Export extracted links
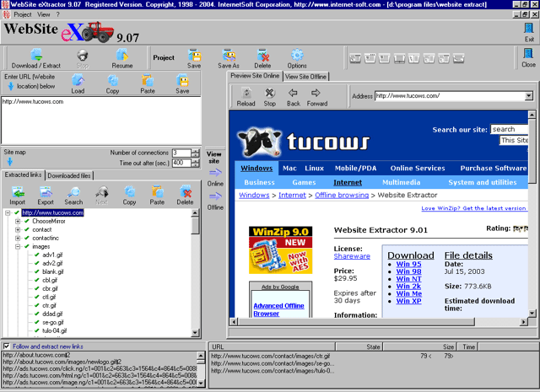 [46, 196]
